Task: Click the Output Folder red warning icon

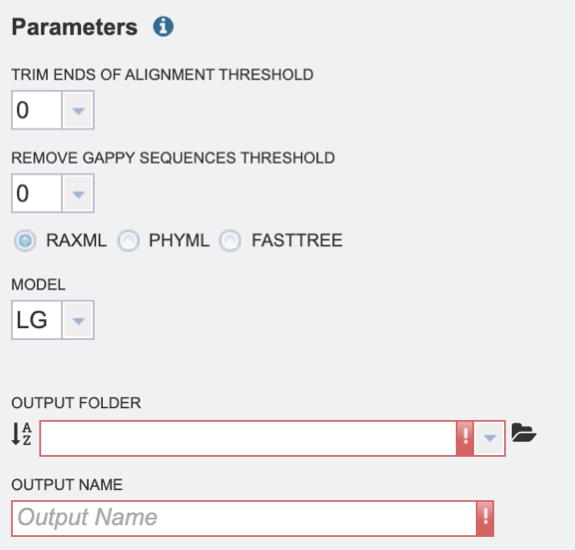Action: 465,438
